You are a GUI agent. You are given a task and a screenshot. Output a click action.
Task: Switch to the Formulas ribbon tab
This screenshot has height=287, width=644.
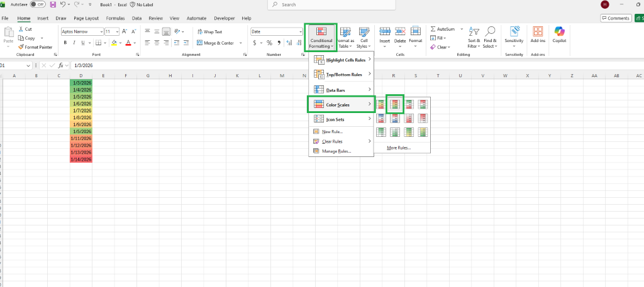click(116, 18)
